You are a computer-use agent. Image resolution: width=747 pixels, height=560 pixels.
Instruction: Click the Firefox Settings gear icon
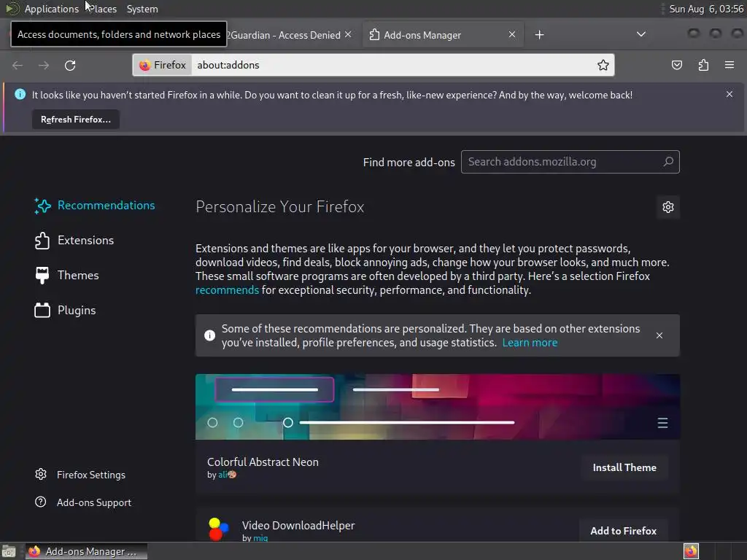pos(41,474)
